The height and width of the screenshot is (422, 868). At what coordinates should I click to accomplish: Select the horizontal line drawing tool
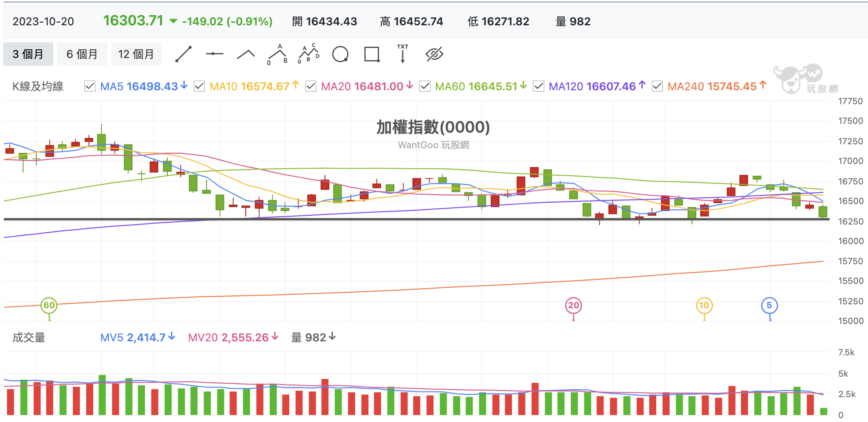point(215,54)
